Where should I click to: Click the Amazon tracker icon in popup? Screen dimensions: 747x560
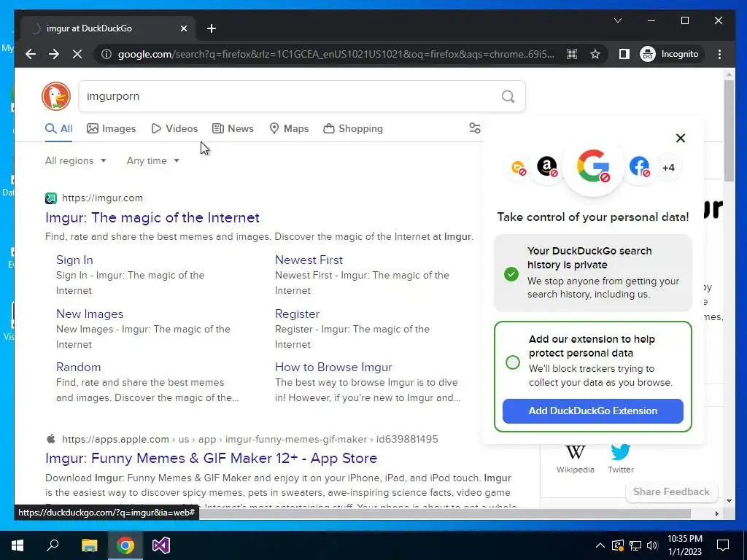click(x=547, y=167)
